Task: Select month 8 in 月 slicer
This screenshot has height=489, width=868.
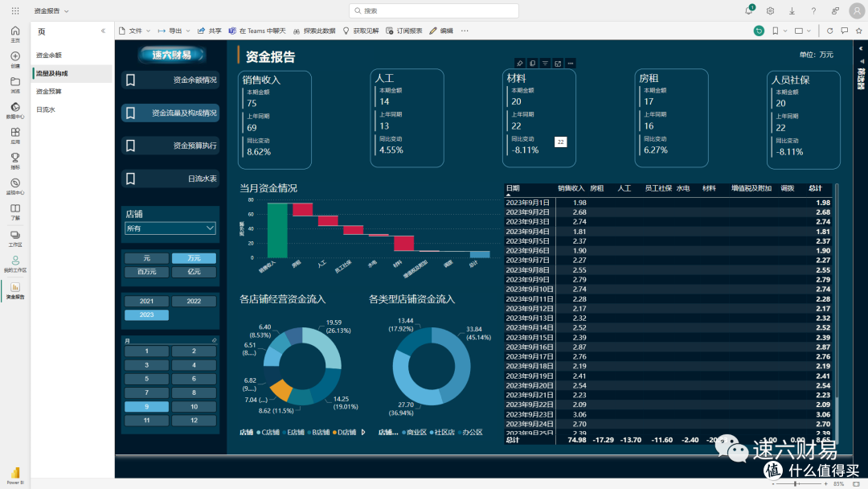Action: (x=194, y=392)
